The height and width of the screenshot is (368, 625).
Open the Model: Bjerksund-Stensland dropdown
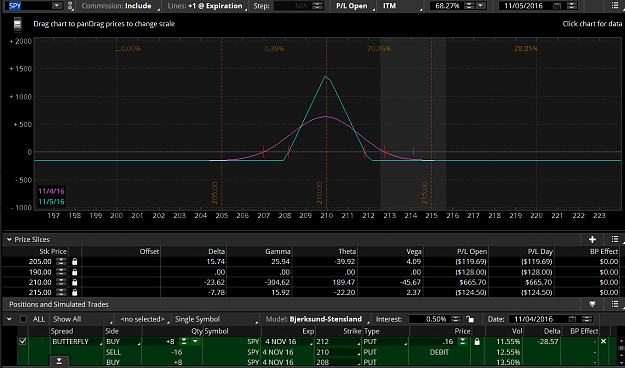(316, 319)
